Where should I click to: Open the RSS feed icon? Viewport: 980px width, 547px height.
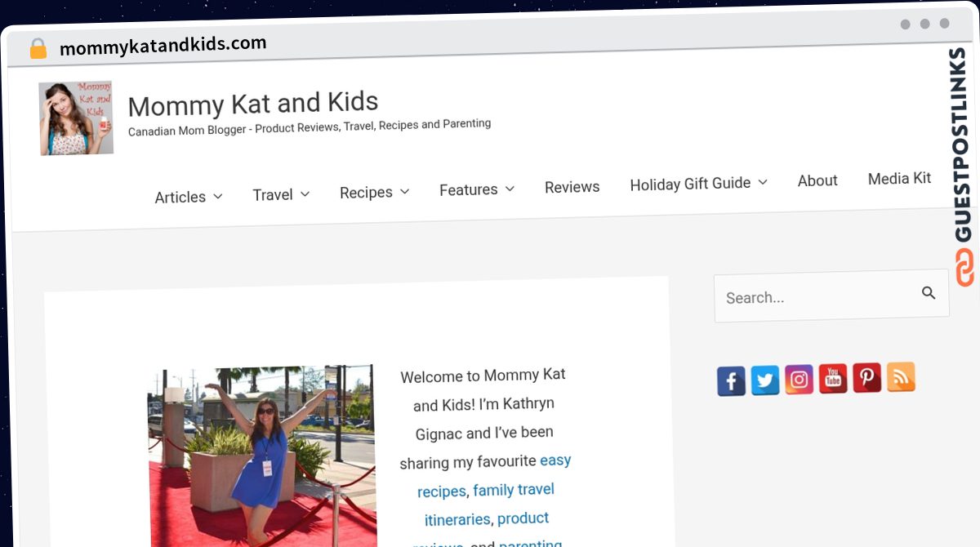click(901, 376)
